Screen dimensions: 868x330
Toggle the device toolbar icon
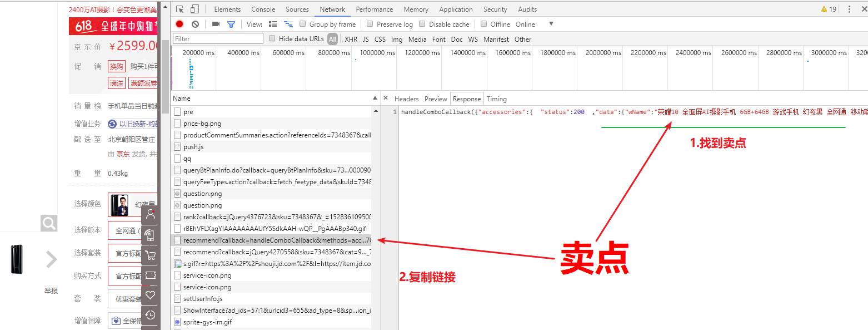click(194, 9)
